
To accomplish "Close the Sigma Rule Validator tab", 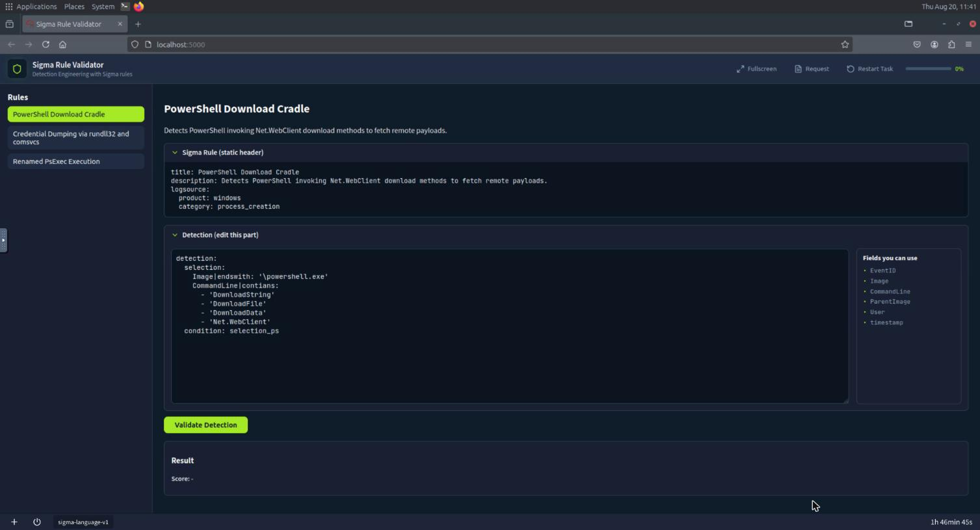I will tap(120, 24).
